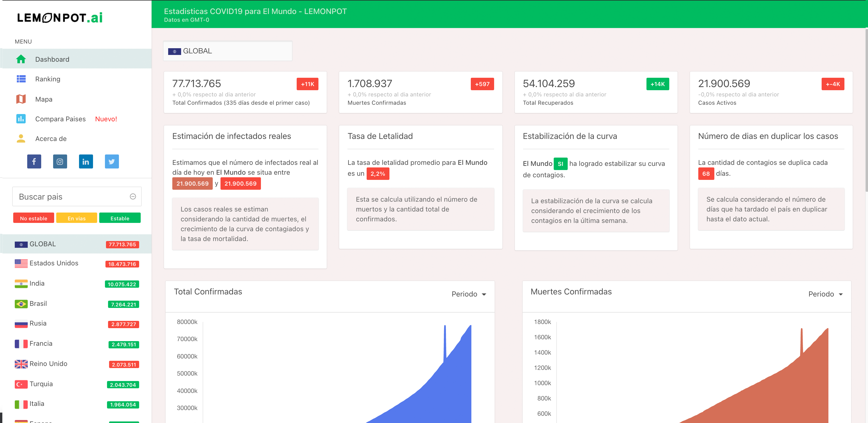The height and width of the screenshot is (423, 868).
Task: Open the Periodo dropdown for Total Confirmadas
Action: pos(469,294)
